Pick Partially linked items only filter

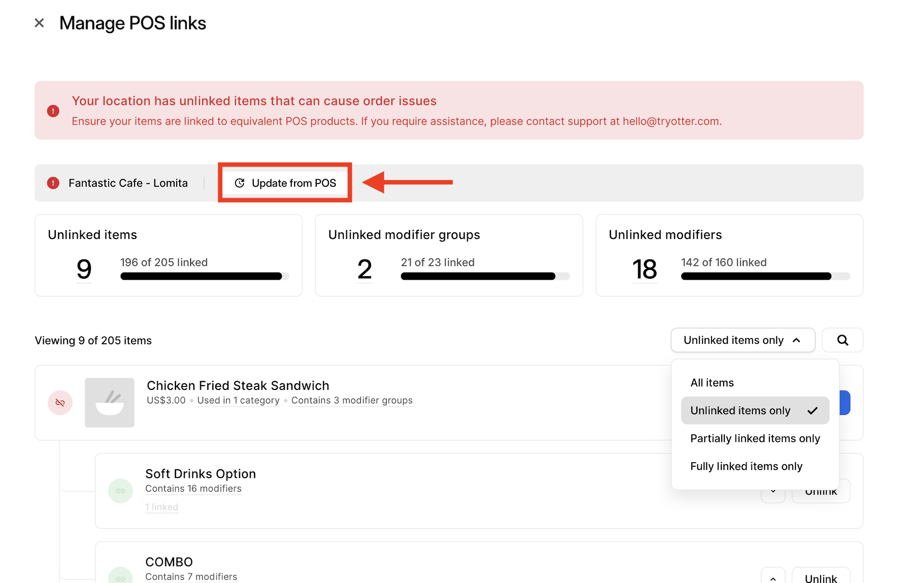[x=755, y=438]
